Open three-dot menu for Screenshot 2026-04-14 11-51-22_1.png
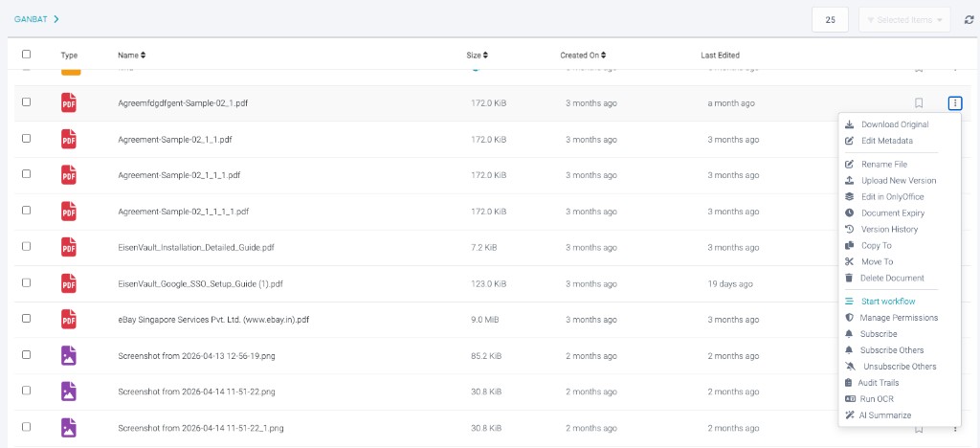This screenshot has height=448, width=980. point(955,429)
